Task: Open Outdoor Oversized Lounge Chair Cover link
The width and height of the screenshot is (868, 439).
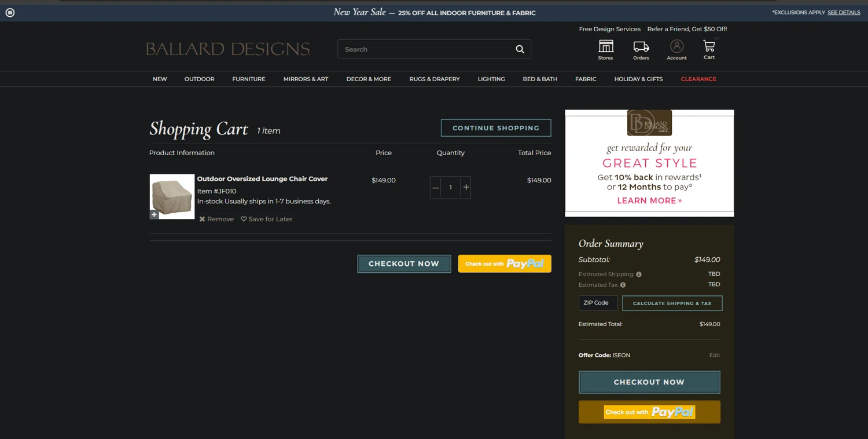Action: coord(262,179)
